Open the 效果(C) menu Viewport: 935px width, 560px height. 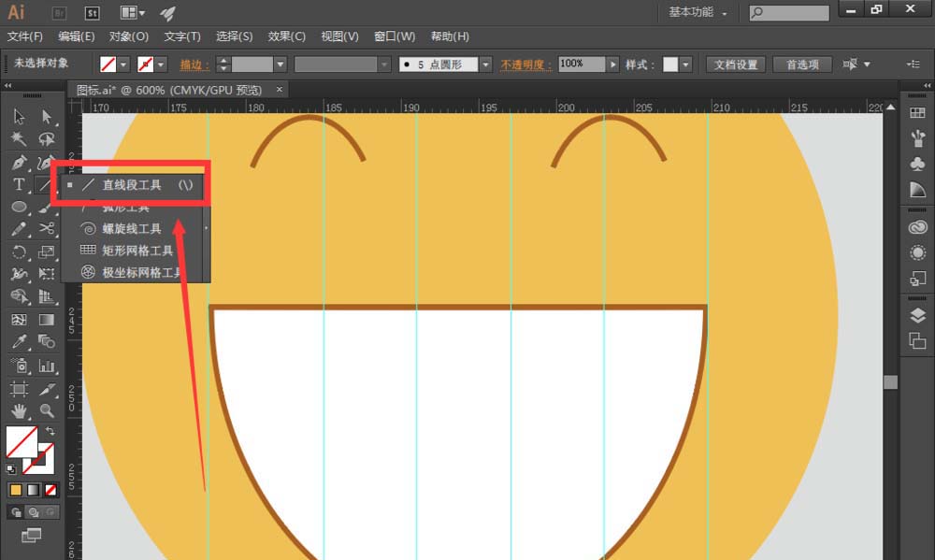[287, 36]
